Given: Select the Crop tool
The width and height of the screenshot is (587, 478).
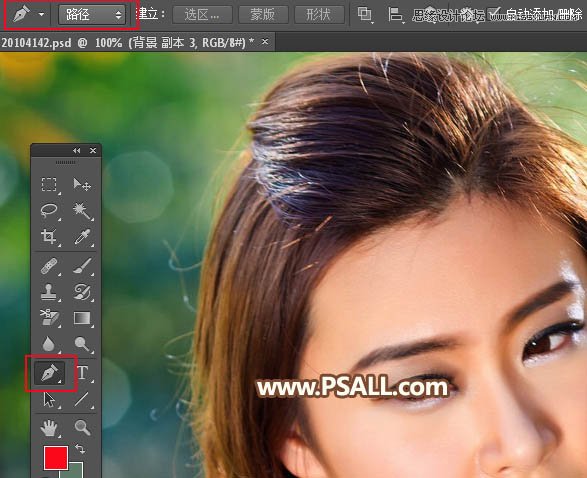Looking at the screenshot, I should (49, 237).
